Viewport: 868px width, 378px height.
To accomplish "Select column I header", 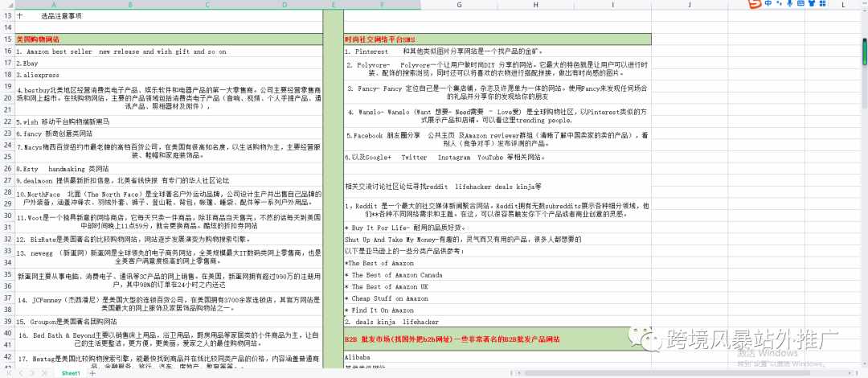I will 612,5.
